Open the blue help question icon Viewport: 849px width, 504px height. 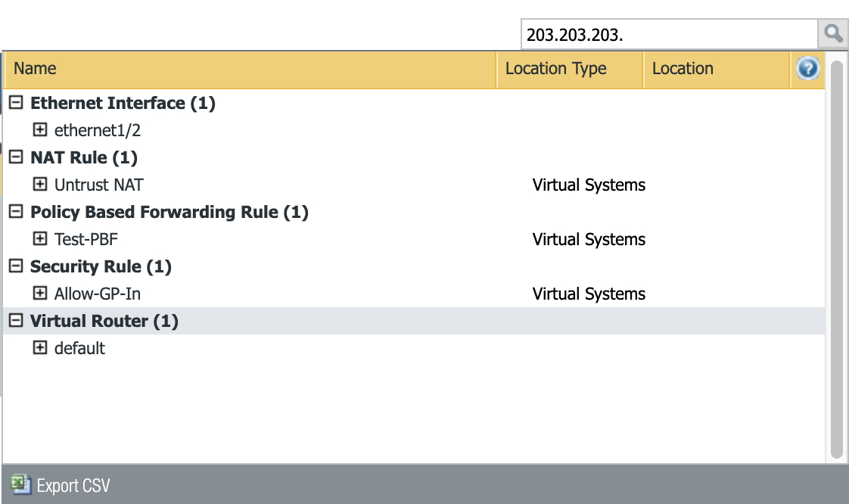point(807,69)
